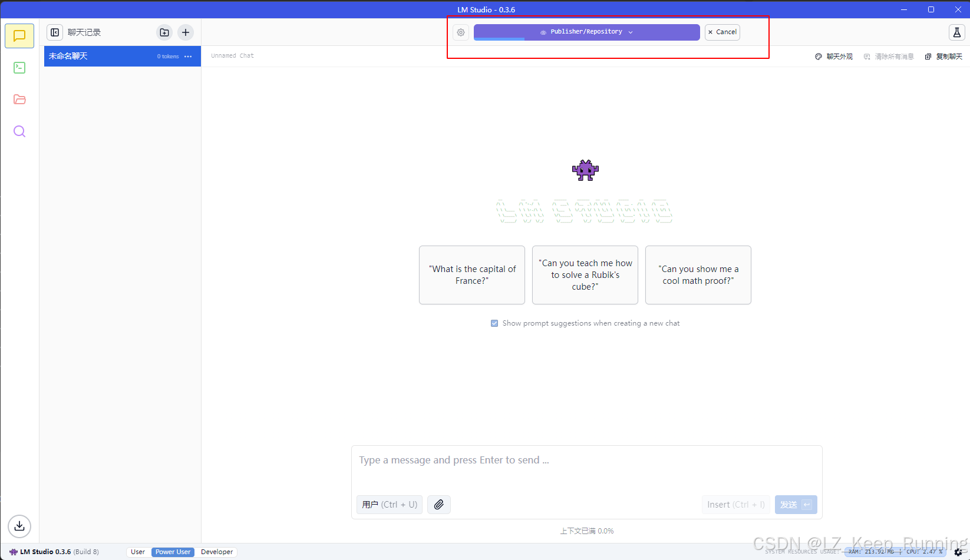Viewport: 970px width, 560px height.
Task: Close the LM Studio window
Action: point(958,9)
